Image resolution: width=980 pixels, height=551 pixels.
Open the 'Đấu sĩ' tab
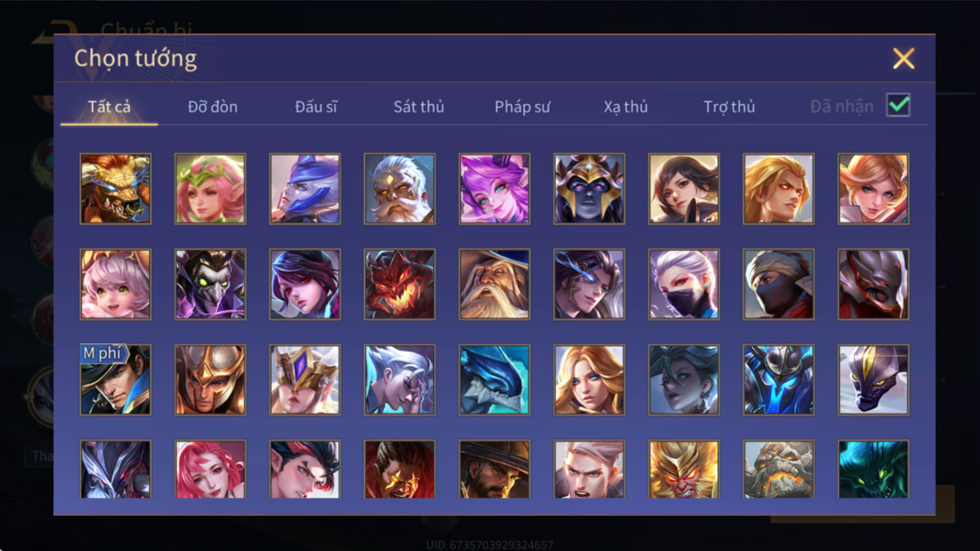click(x=316, y=107)
